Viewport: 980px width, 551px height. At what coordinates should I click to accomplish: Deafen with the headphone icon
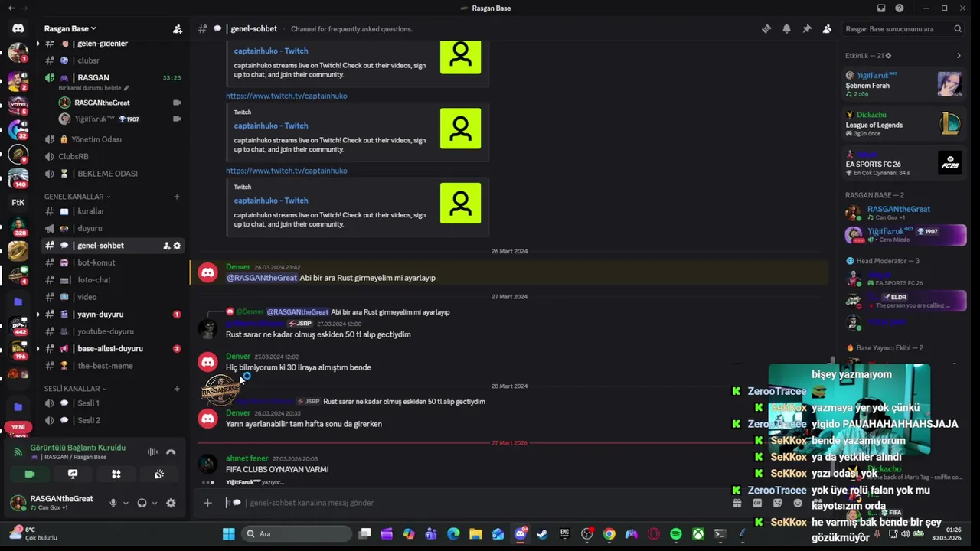tap(142, 503)
